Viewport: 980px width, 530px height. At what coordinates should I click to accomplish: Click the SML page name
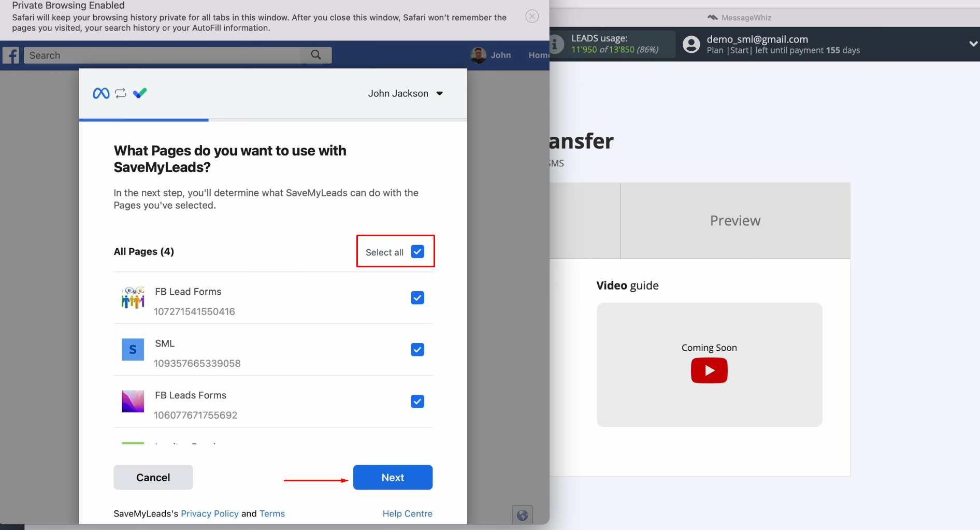[165, 343]
